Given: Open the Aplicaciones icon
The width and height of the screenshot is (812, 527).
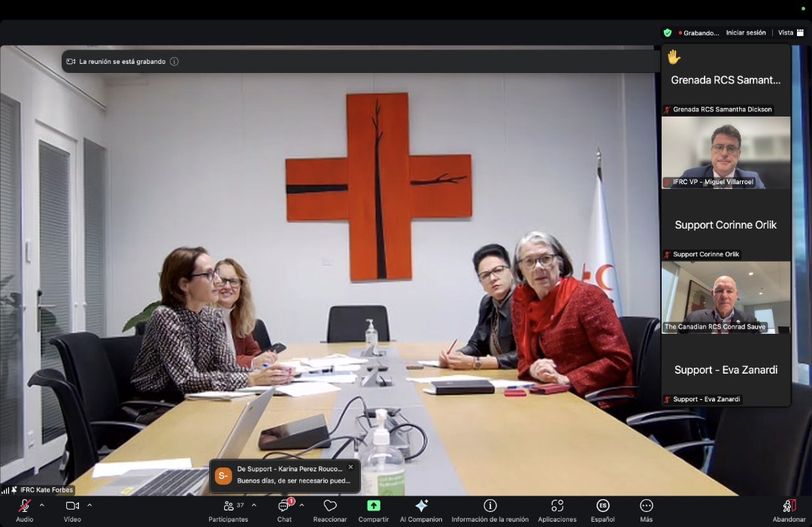Looking at the screenshot, I should [x=557, y=510].
